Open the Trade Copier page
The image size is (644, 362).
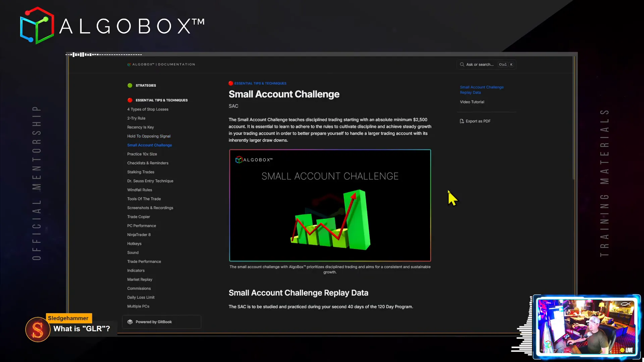coord(139,217)
